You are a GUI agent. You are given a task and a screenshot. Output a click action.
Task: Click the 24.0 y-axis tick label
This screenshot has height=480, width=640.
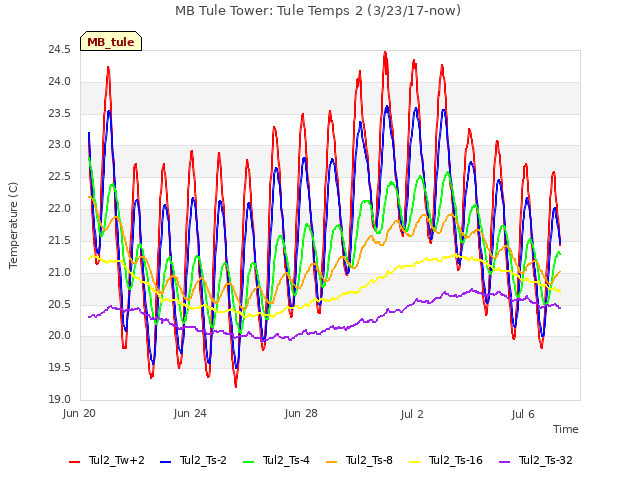[x=59, y=82]
